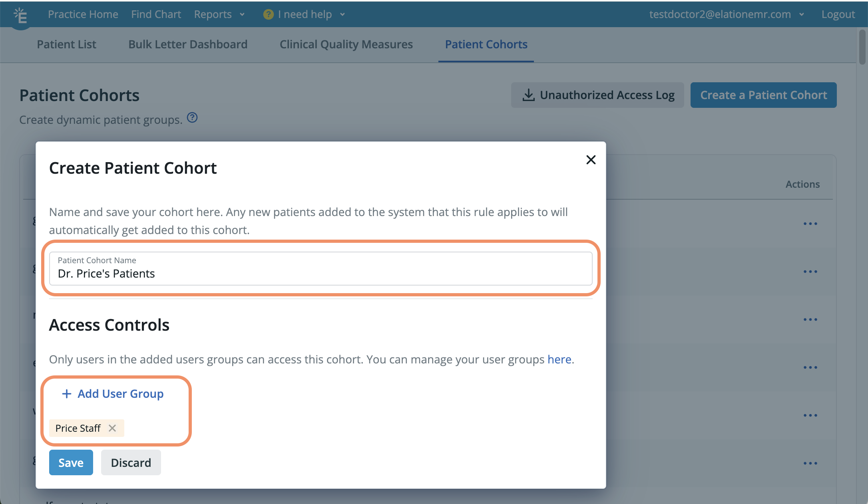Go to the Bulk Letter Dashboard tab
This screenshot has width=868, height=504.
[x=188, y=44]
